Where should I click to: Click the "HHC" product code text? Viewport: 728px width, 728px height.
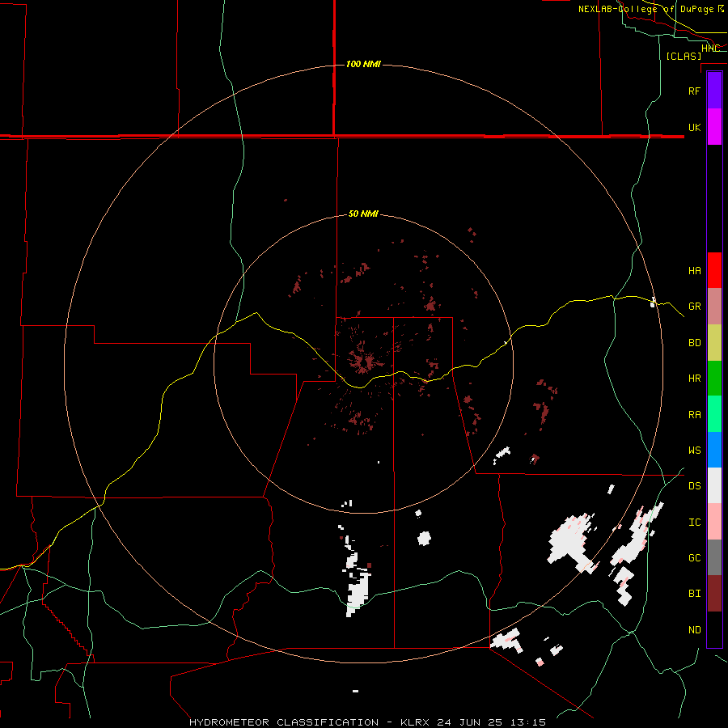tap(710, 48)
